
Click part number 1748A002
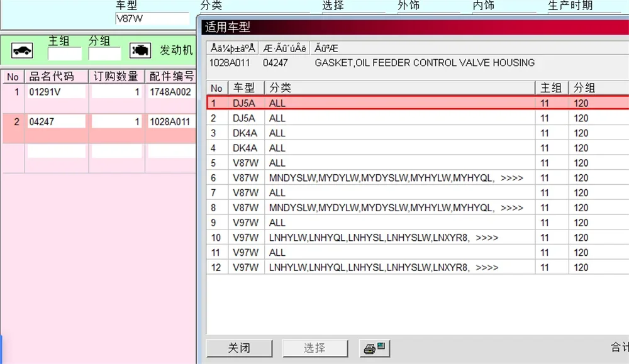point(170,92)
